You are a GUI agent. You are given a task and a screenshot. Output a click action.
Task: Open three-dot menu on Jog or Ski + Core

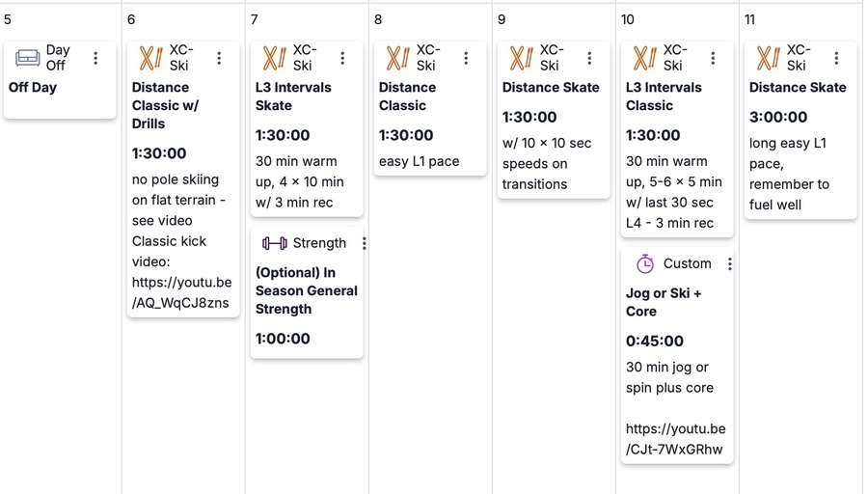[x=730, y=263]
